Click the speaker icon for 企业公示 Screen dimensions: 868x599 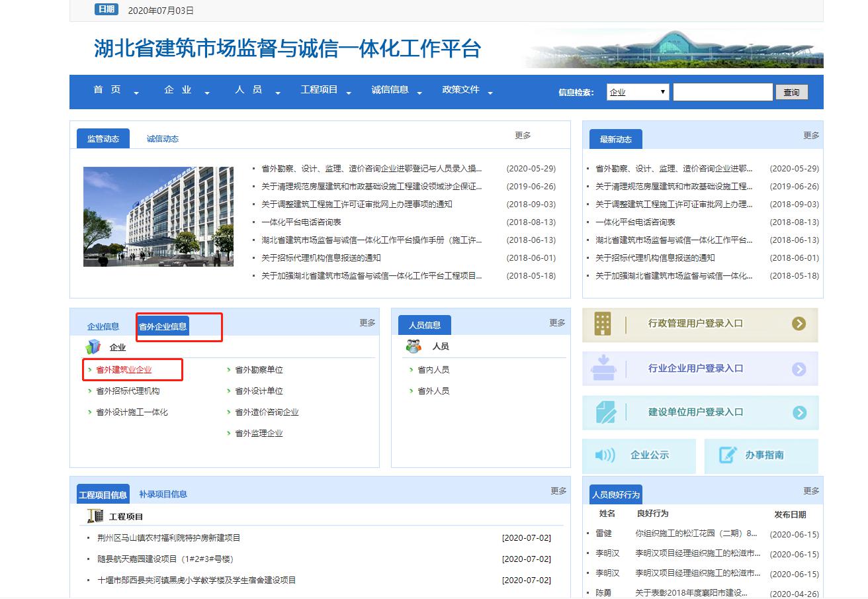605,455
